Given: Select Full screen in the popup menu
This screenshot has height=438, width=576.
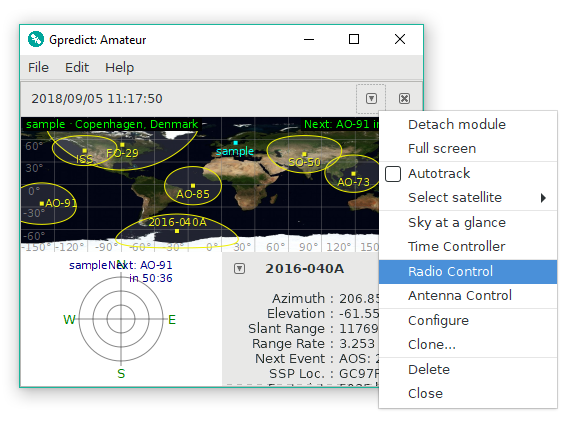Looking at the screenshot, I should [x=468, y=149].
